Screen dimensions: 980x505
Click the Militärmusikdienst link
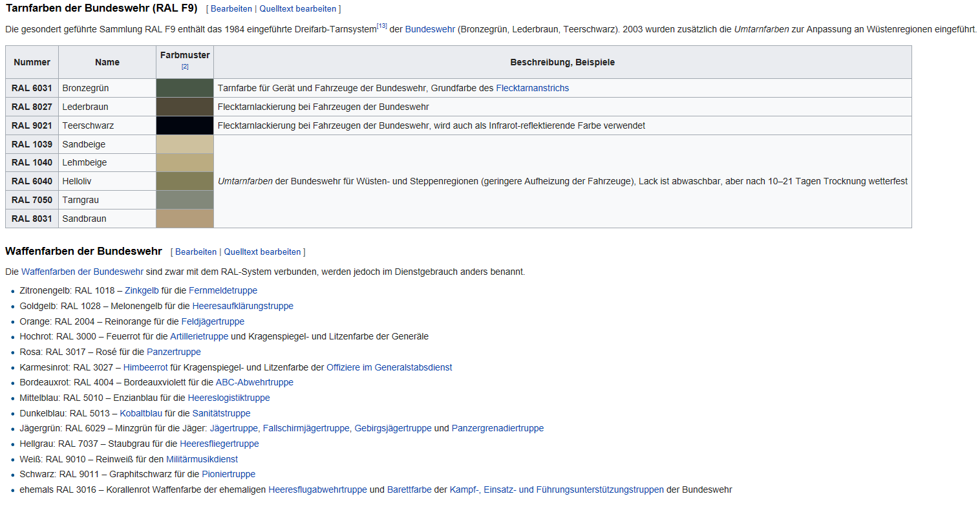click(202, 459)
